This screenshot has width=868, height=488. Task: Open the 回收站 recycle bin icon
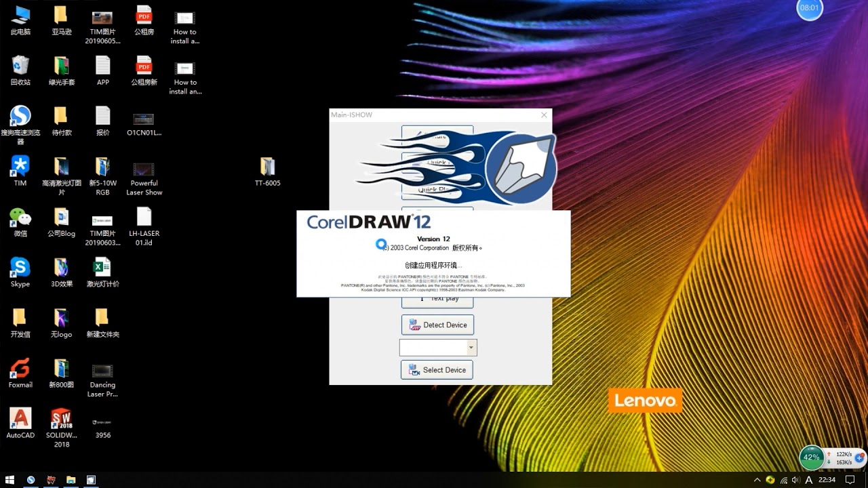pyautogui.click(x=20, y=70)
